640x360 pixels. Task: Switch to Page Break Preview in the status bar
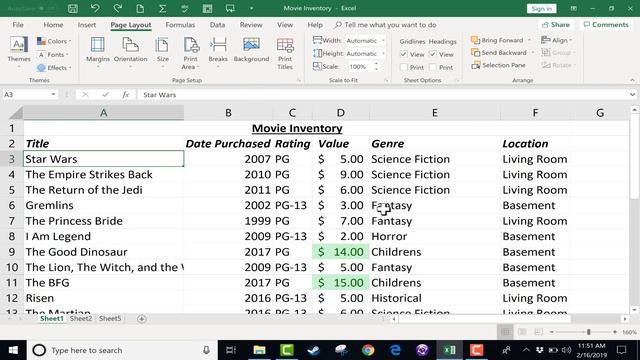point(539,332)
